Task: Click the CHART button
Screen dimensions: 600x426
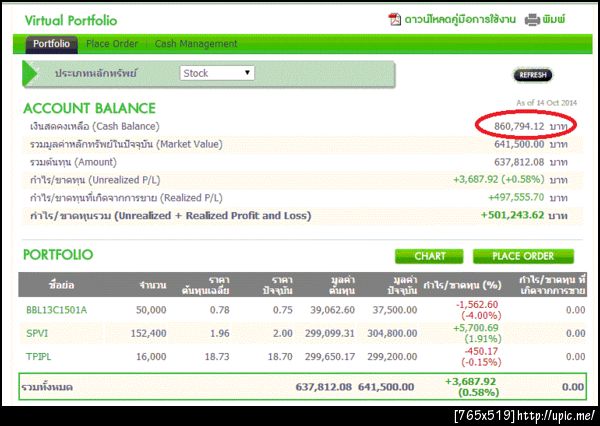Action: (429, 256)
